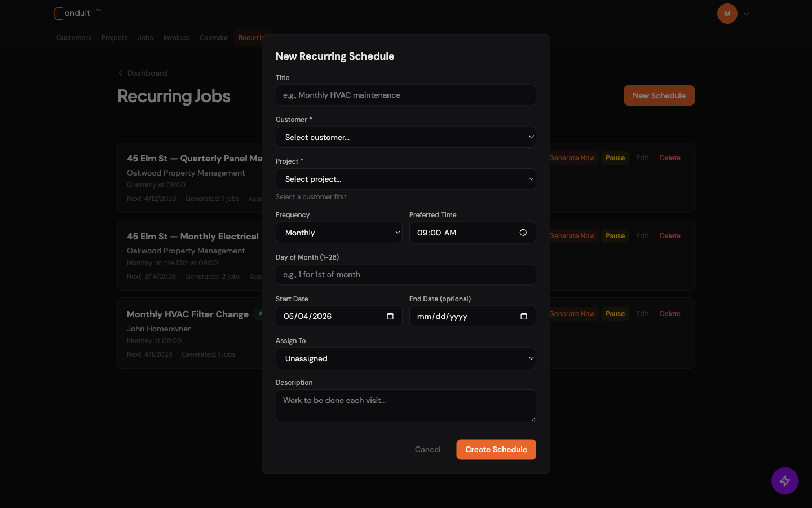
Task: Open the Calendar nav tab
Action: [214, 38]
